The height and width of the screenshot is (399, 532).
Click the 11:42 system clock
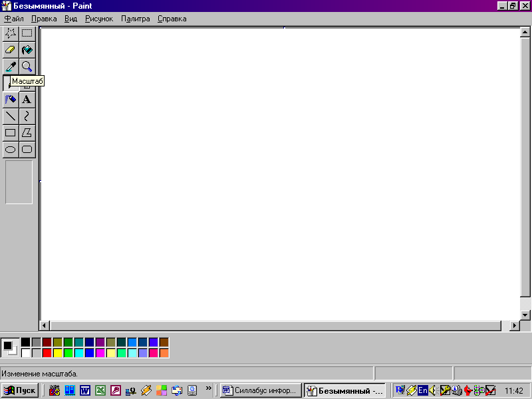pyautogui.click(x=514, y=391)
